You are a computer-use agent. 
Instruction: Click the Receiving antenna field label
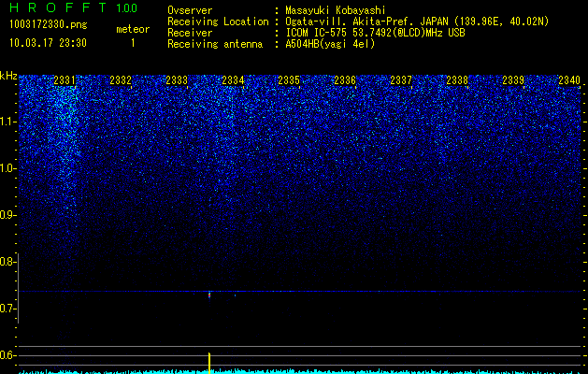coord(215,44)
